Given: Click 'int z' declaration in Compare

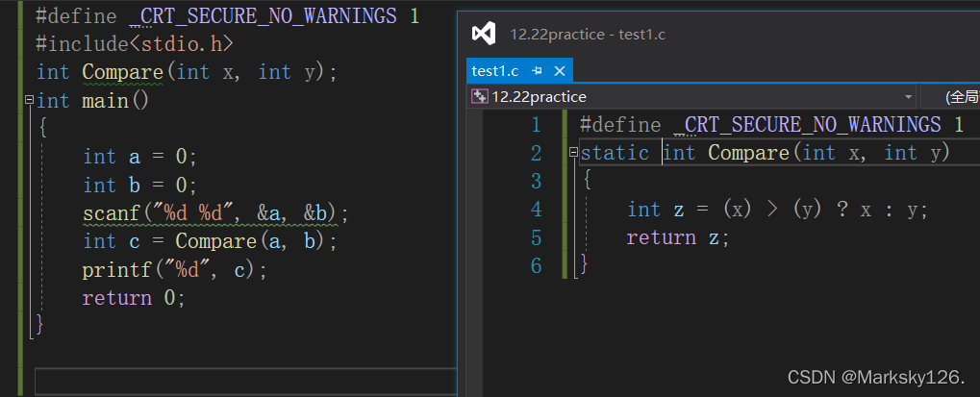Looking at the screenshot, I should click(655, 210).
